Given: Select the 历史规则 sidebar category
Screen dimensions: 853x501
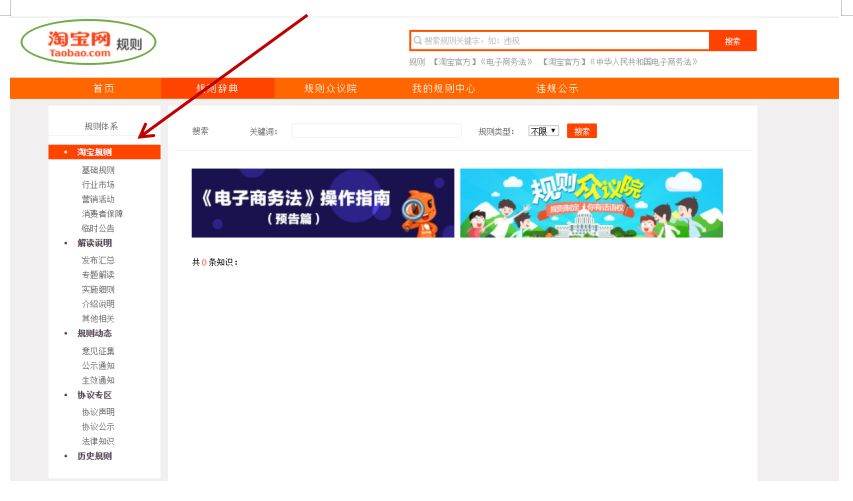Looking at the screenshot, I should pyautogui.click(x=95, y=456).
